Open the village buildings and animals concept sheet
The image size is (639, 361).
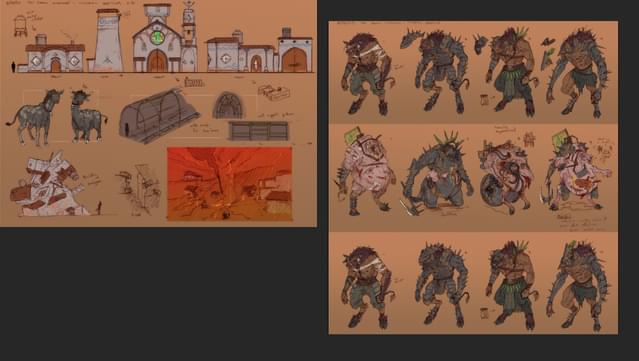[158, 113]
